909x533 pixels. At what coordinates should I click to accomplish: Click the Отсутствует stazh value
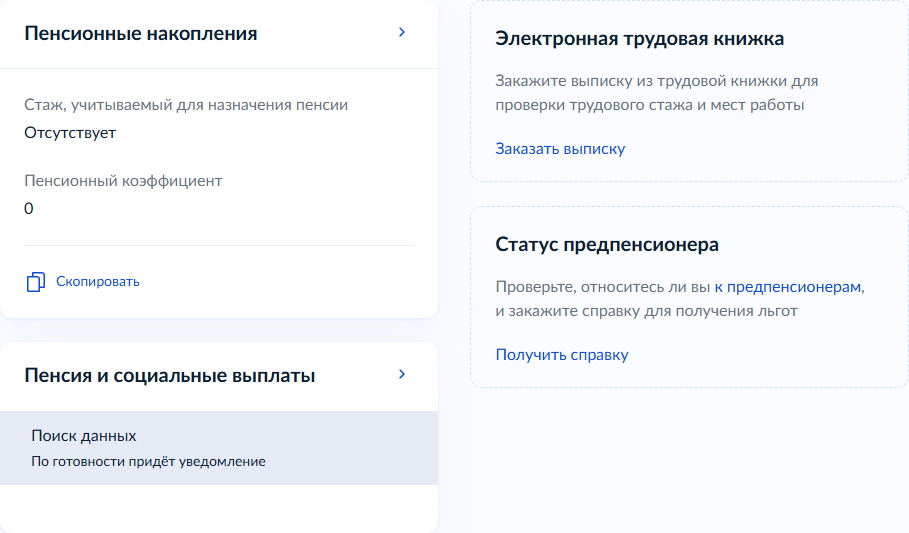coord(70,133)
